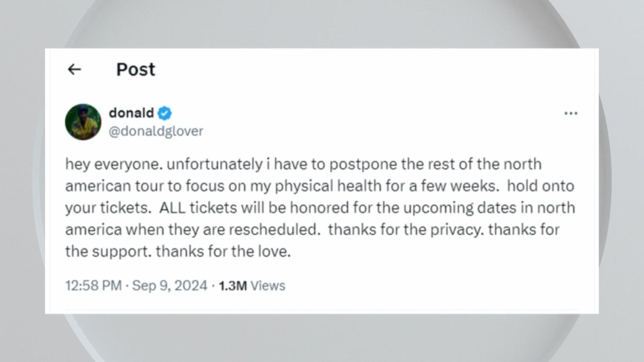Open the @donaldglover handle link
The image size is (644, 362).
[x=156, y=131]
